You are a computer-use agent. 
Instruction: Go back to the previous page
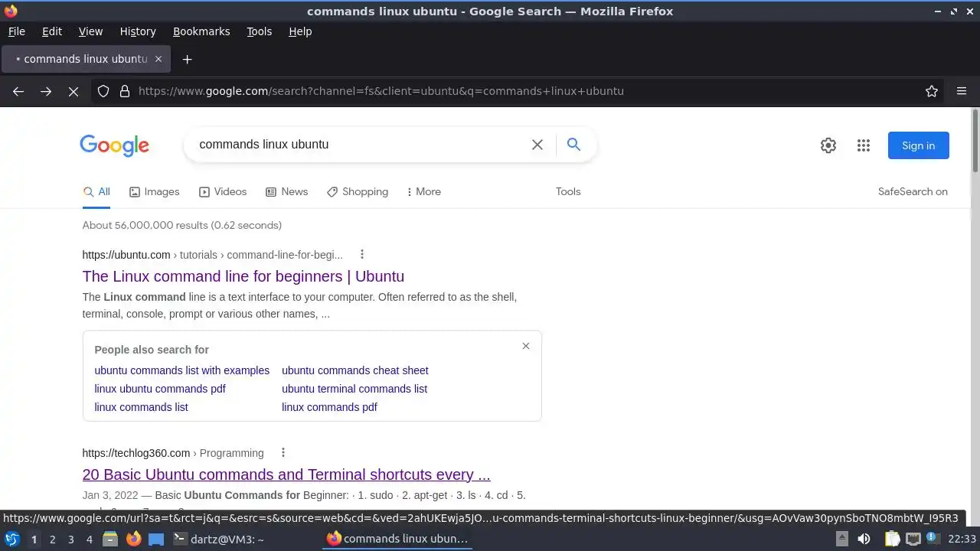pos(18,91)
